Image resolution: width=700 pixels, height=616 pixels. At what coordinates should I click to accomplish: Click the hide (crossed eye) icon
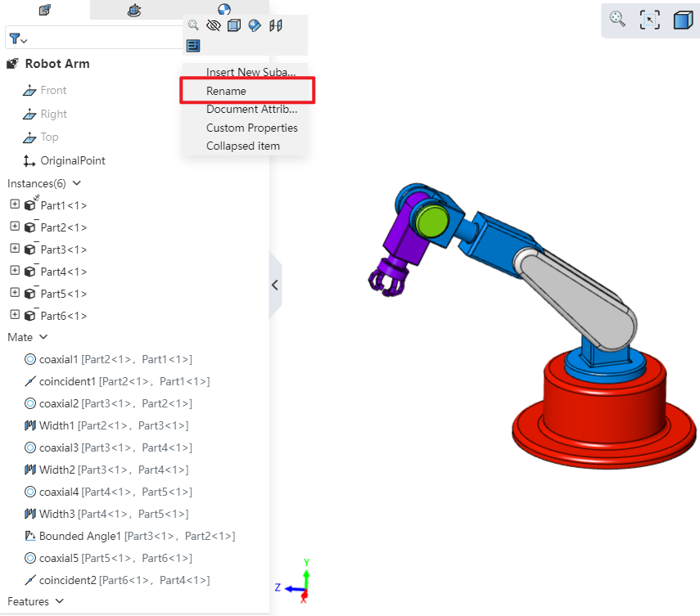click(x=214, y=25)
